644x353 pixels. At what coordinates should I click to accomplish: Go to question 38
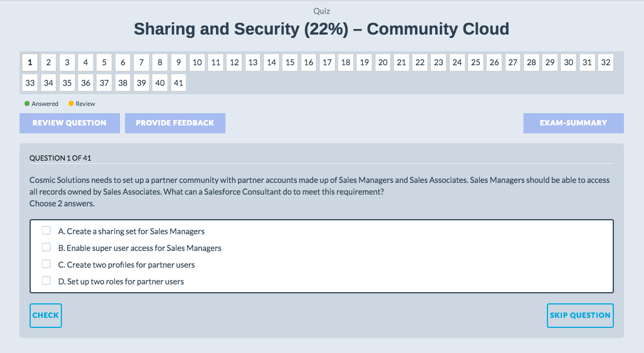point(123,83)
